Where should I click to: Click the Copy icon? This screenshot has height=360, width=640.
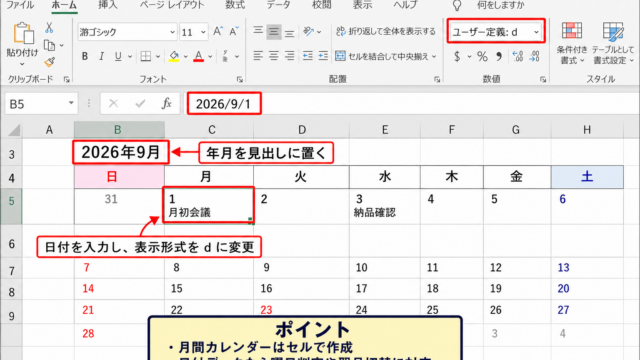coord(49,45)
